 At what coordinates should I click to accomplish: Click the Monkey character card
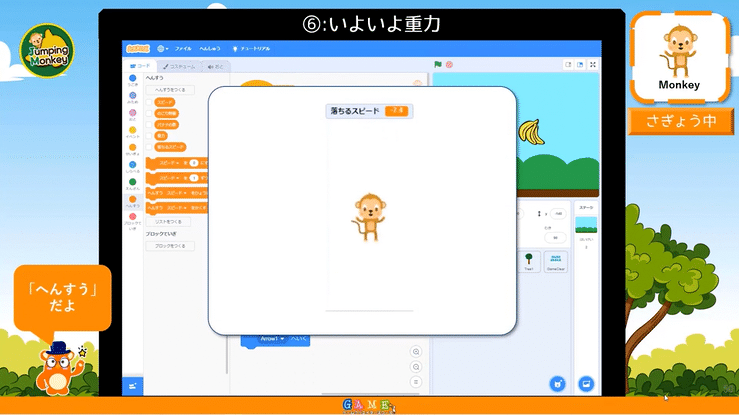(x=680, y=58)
